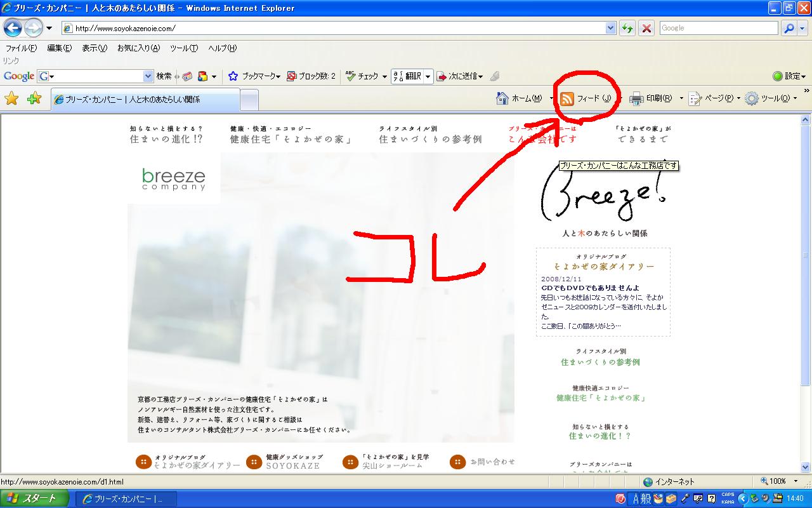Click the Back navigation arrow
The width and height of the screenshot is (812, 508).
tap(13, 28)
